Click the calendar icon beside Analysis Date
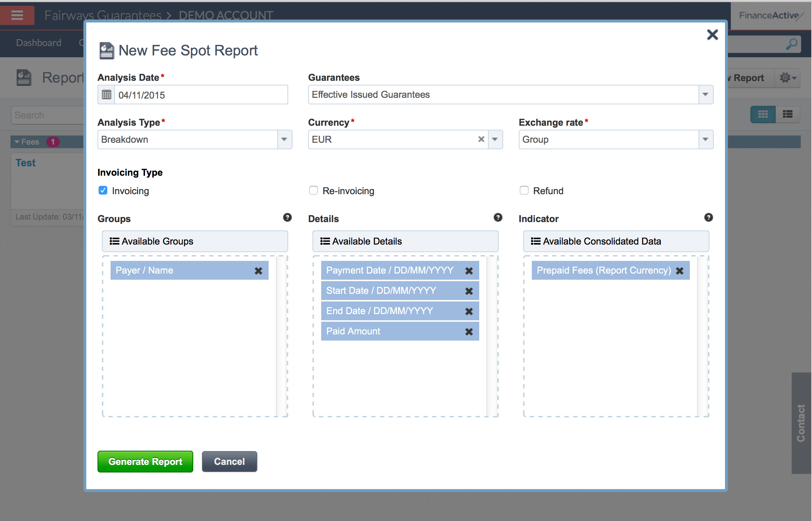 click(x=106, y=95)
